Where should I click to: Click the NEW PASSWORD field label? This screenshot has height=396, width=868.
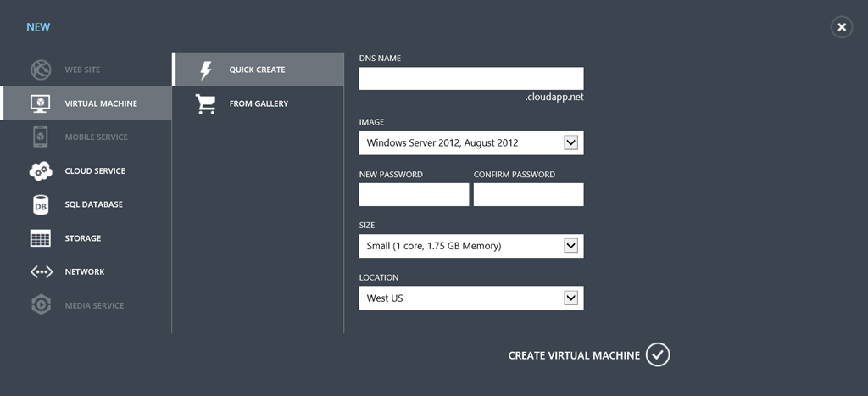(391, 175)
